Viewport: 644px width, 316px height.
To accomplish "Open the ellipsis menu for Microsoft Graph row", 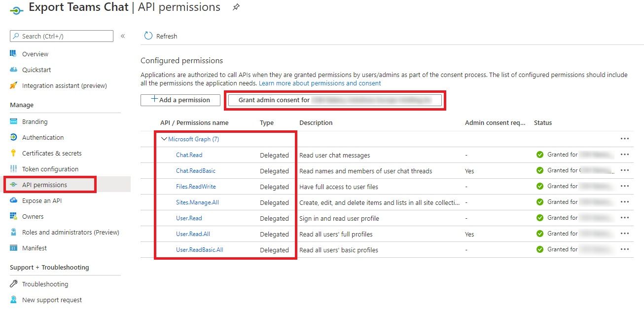I will [x=625, y=139].
